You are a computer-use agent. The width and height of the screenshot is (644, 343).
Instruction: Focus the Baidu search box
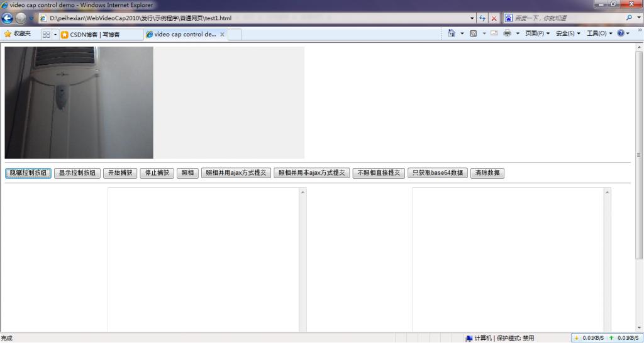[569, 18]
